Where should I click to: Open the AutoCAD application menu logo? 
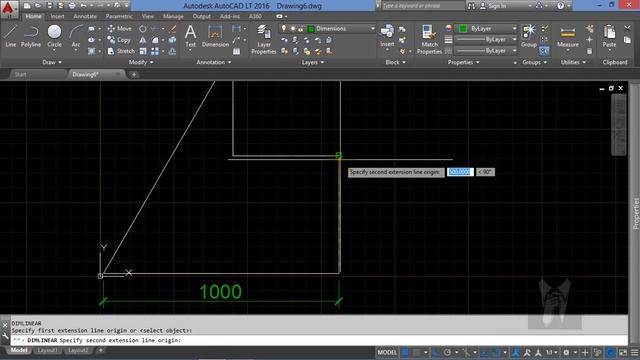point(9,9)
